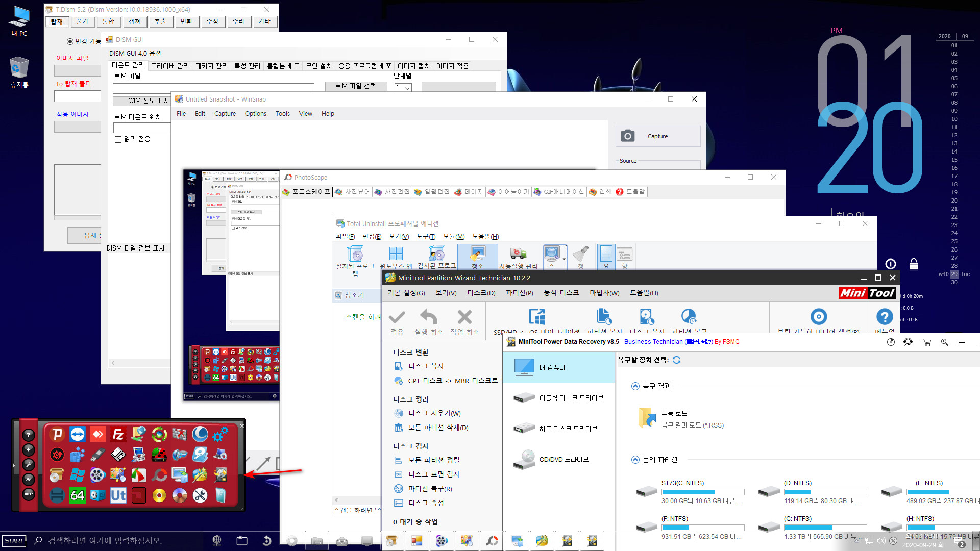Viewport: 980px width, 551px height.
Task: Open hamburger menu in Power Data Recovery
Action: coord(962,342)
